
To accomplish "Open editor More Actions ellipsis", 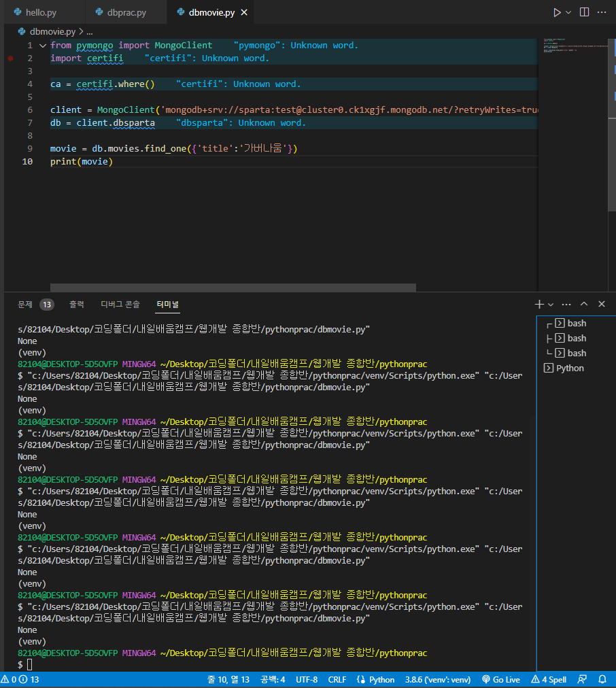I will tap(602, 12).
